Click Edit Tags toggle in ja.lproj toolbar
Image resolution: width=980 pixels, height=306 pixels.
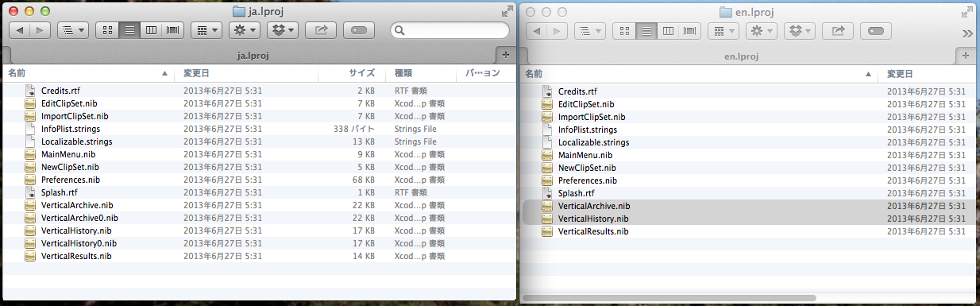tap(359, 30)
